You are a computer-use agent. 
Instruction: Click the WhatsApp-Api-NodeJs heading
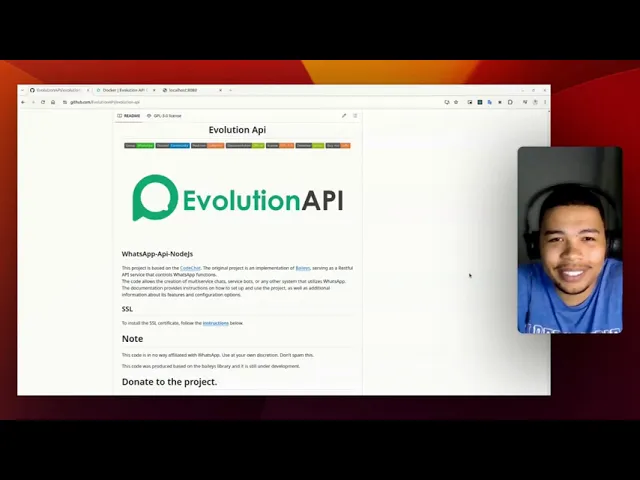(157, 254)
